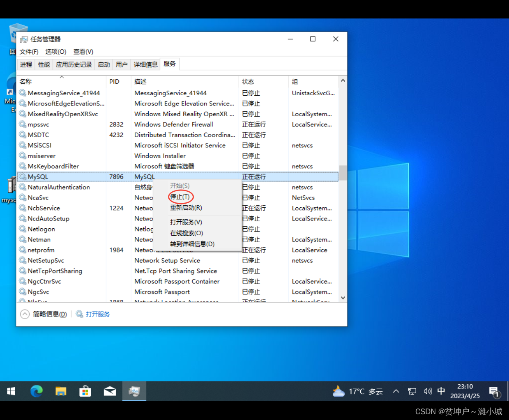This screenshot has height=420, width=509.
Task: Launch Microsoft Edge from the taskbar
Action: (x=37, y=391)
